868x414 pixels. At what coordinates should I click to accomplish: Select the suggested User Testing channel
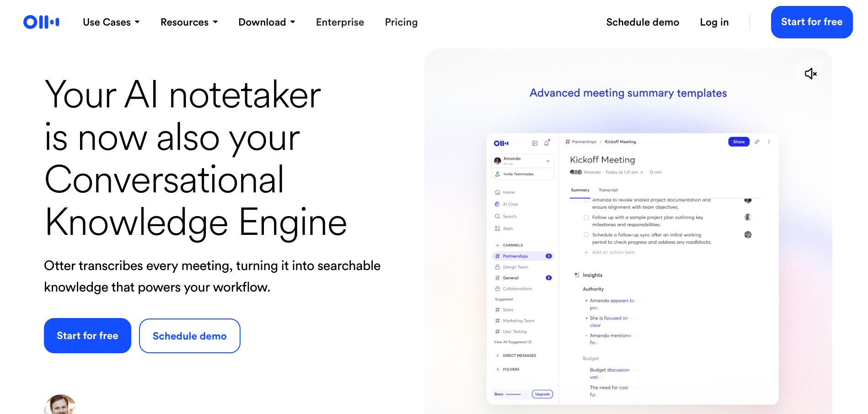(511, 332)
